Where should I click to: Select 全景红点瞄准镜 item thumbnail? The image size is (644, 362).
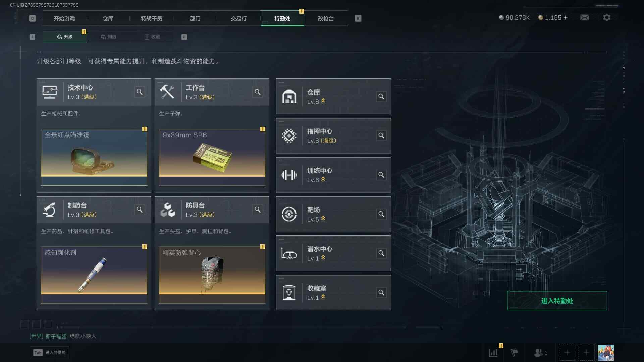point(94,157)
